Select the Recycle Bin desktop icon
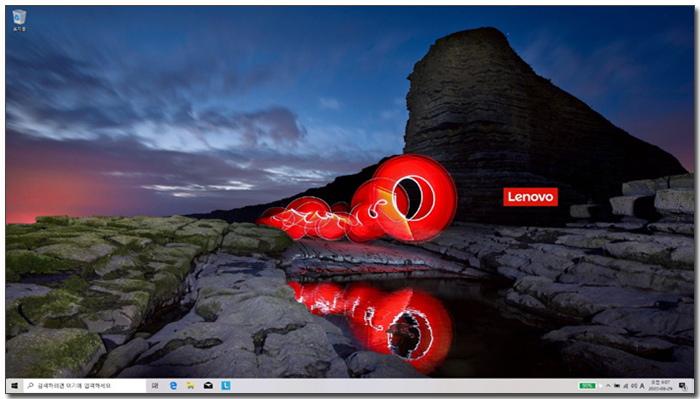Image resolution: width=700 pixels, height=399 pixels. coord(19,20)
